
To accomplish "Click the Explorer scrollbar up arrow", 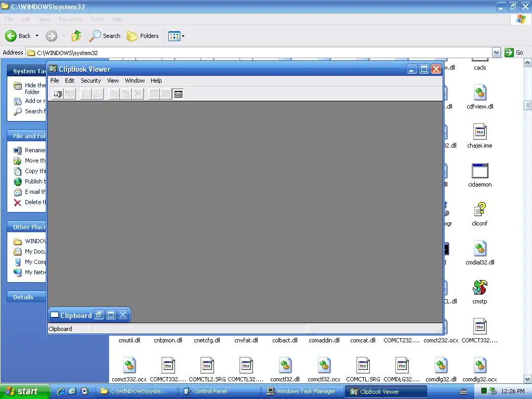I will click(x=528, y=63).
